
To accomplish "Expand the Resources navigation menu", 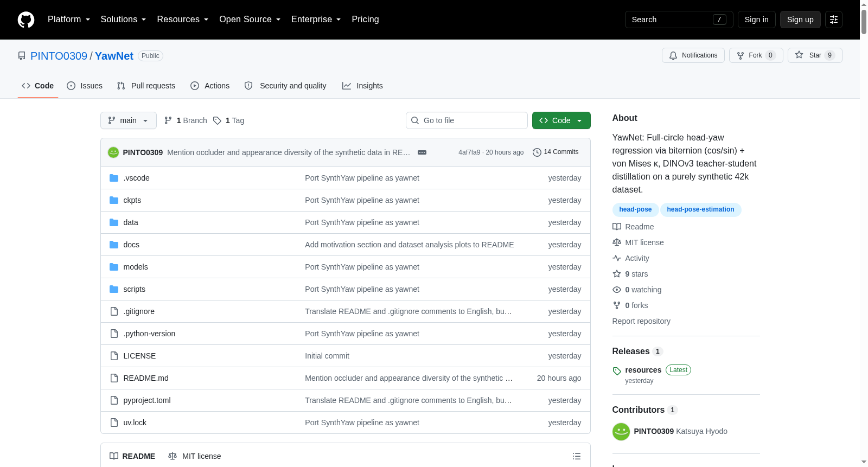I will (182, 20).
